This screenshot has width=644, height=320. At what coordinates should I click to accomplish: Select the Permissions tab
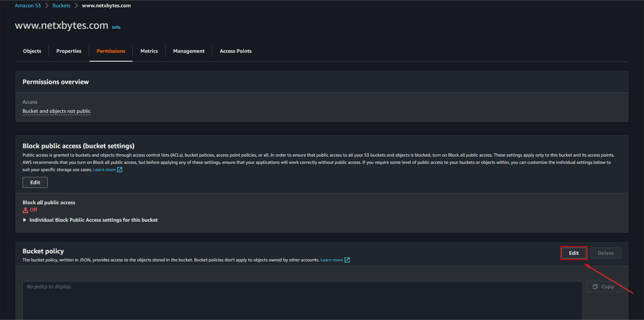tap(111, 51)
